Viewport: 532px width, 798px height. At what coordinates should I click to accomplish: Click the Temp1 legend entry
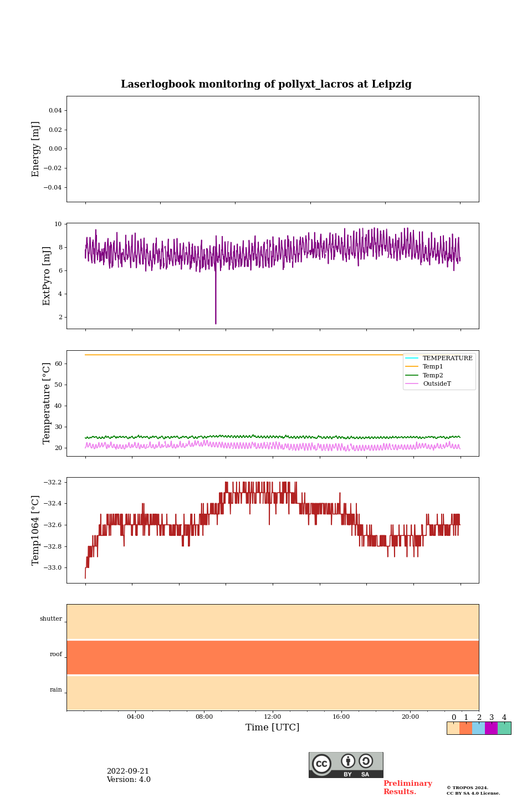pos(425,367)
